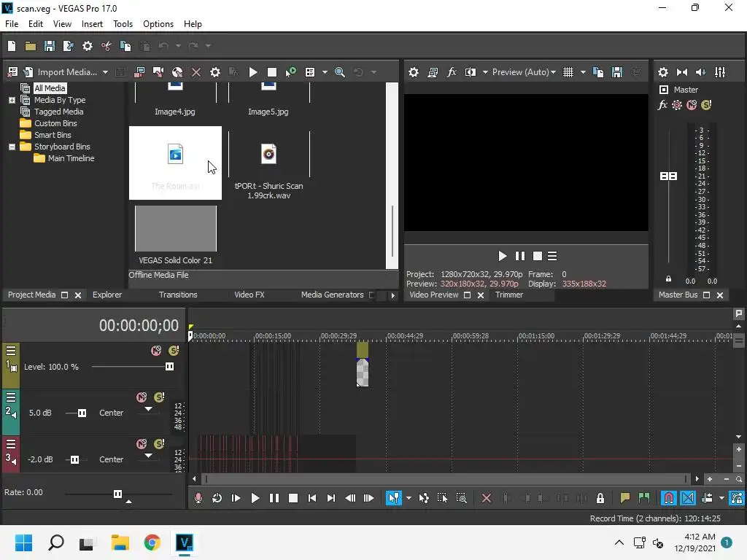Search media bins with magnifier icon
The image size is (747, 560).
point(340,72)
